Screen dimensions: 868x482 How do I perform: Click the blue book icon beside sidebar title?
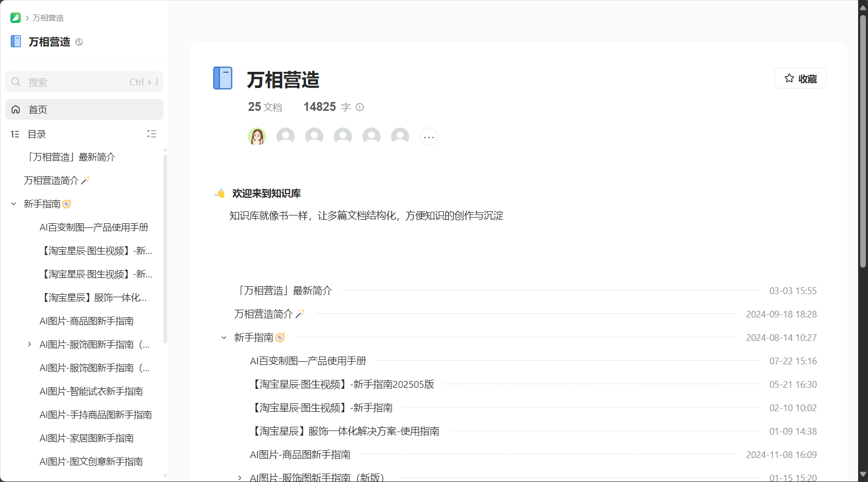[16, 41]
